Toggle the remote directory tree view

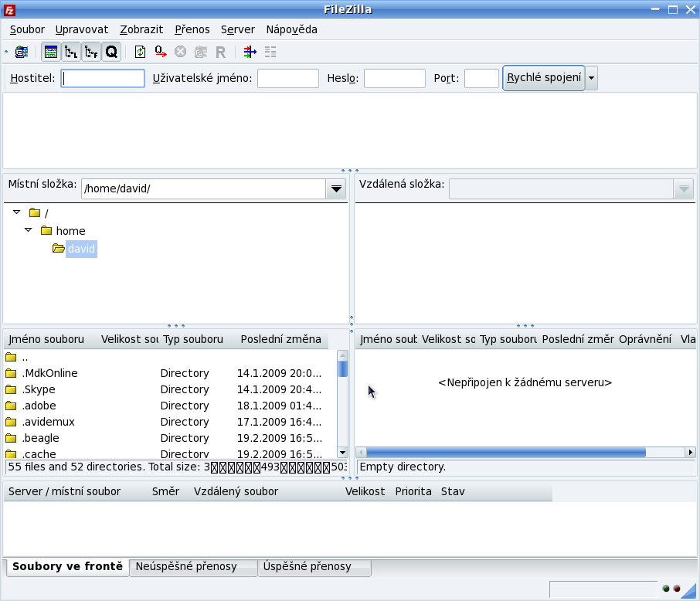[x=91, y=52]
